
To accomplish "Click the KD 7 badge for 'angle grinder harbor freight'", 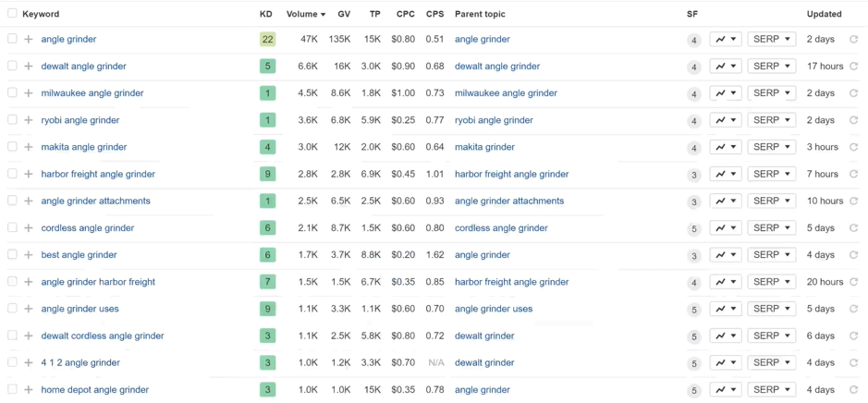I will pos(267,282).
